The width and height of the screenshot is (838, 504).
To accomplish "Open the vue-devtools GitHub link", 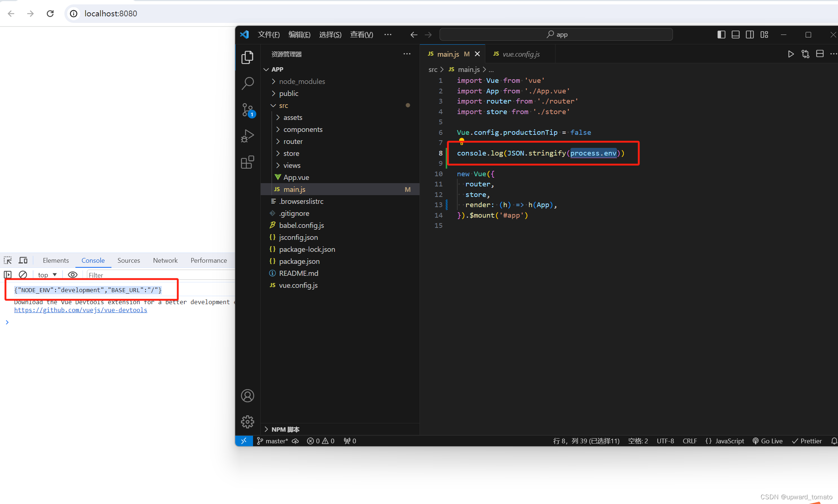I will tap(81, 310).
